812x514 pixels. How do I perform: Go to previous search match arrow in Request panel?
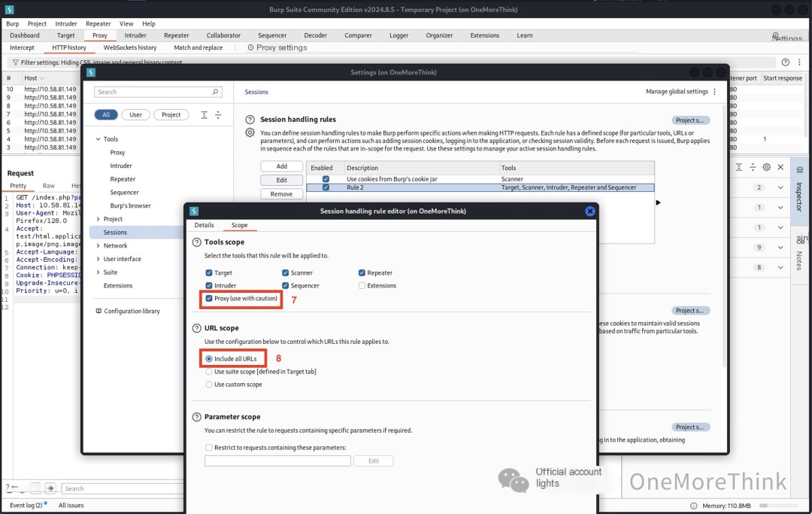coord(15,488)
